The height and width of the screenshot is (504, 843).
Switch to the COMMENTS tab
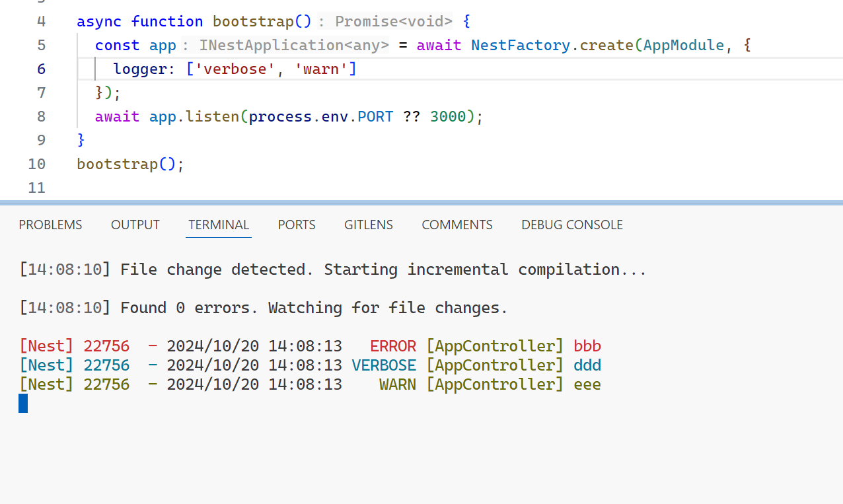click(457, 225)
